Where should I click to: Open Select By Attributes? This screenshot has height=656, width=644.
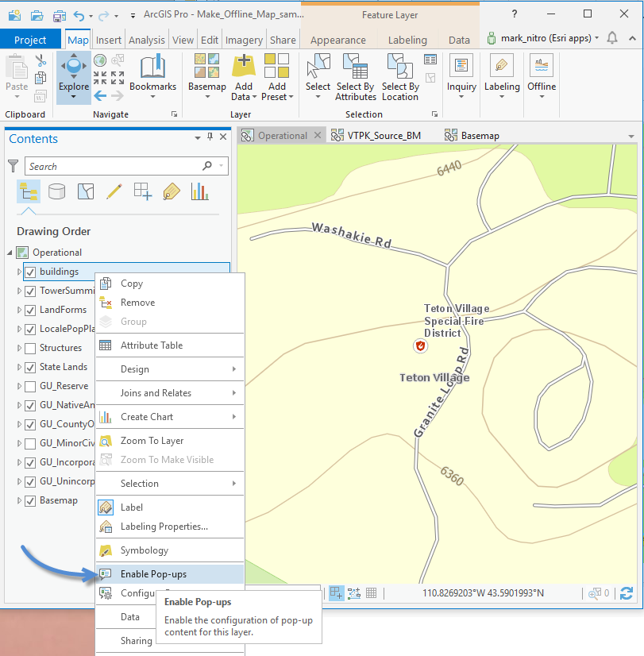click(x=356, y=77)
